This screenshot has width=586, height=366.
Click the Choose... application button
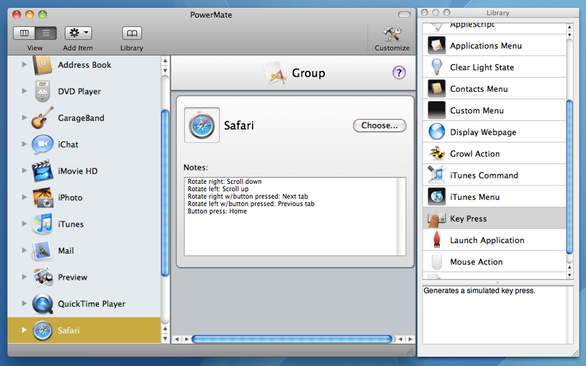coord(379,126)
